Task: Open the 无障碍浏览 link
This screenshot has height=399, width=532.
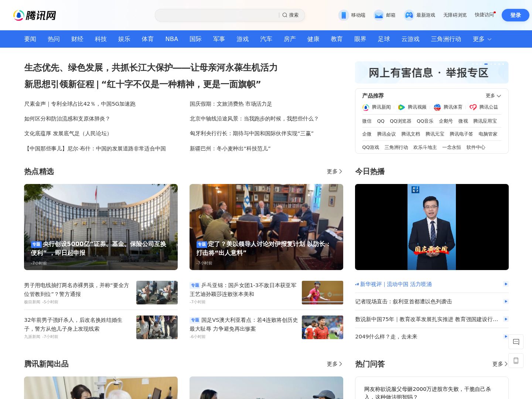Action: tap(455, 15)
